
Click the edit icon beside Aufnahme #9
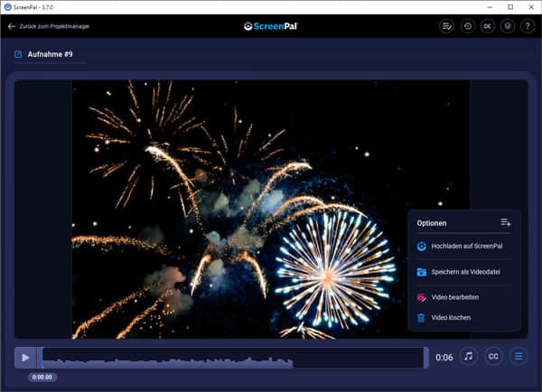(x=18, y=54)
